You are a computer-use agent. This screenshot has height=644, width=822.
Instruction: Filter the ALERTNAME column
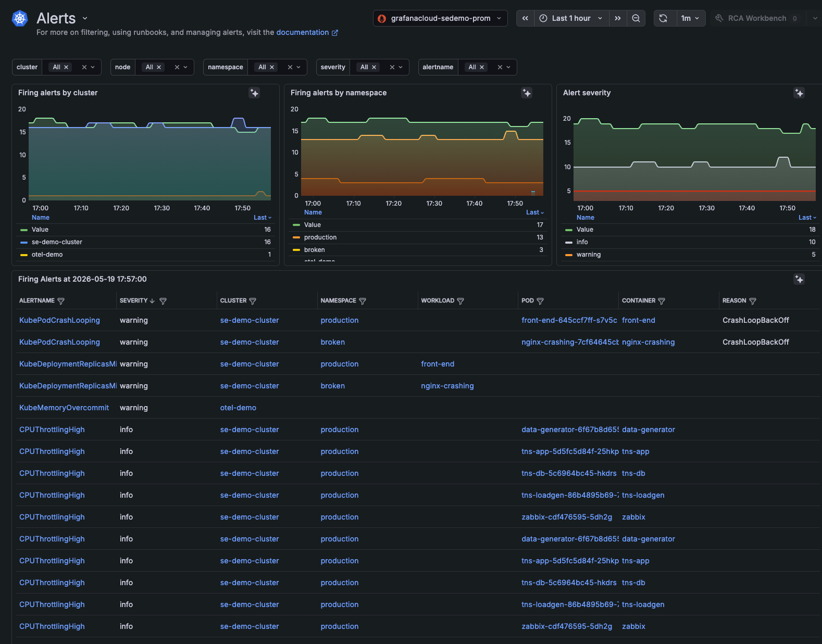click(61, 301)
